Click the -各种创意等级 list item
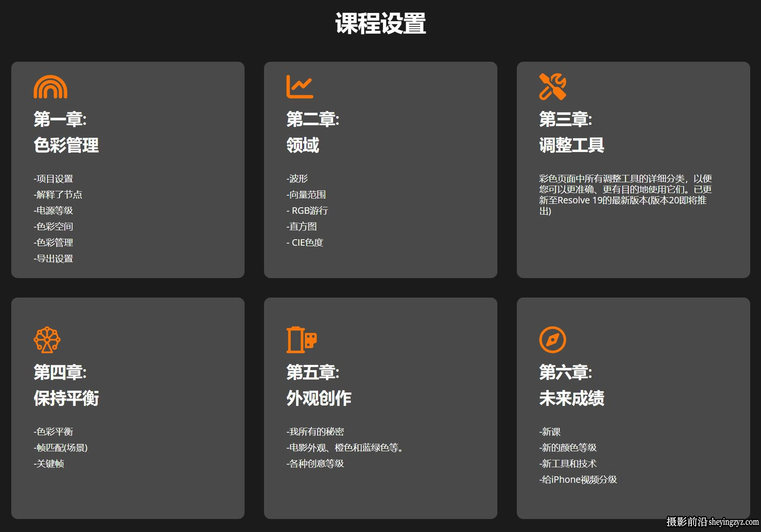 coord(315,464)
